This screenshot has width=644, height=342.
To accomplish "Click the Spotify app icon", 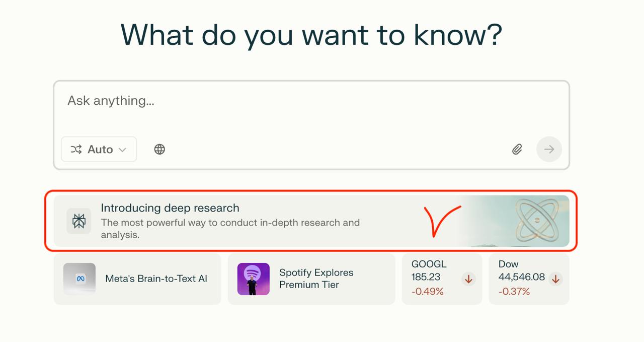I will coord(253,279).
